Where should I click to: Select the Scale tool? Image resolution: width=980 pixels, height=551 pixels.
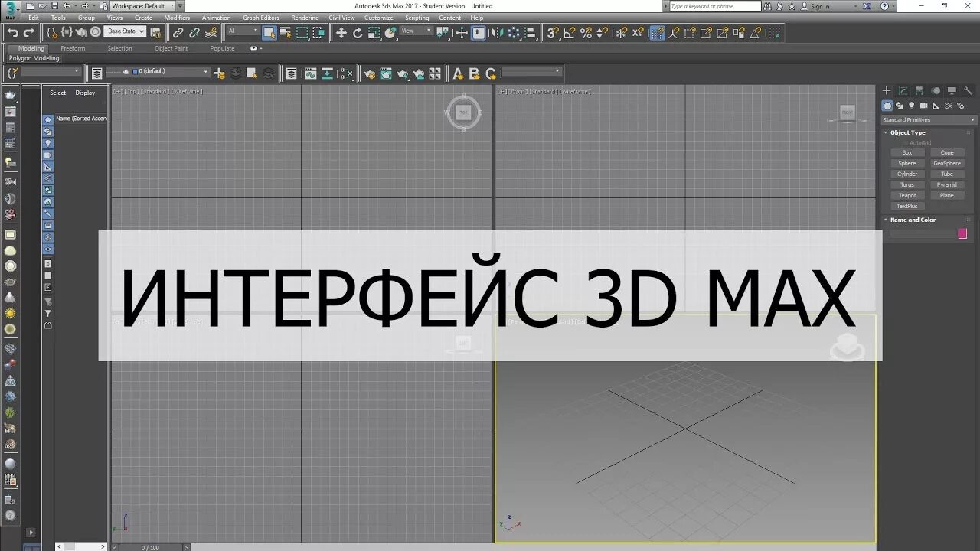[x=374, y=33]
